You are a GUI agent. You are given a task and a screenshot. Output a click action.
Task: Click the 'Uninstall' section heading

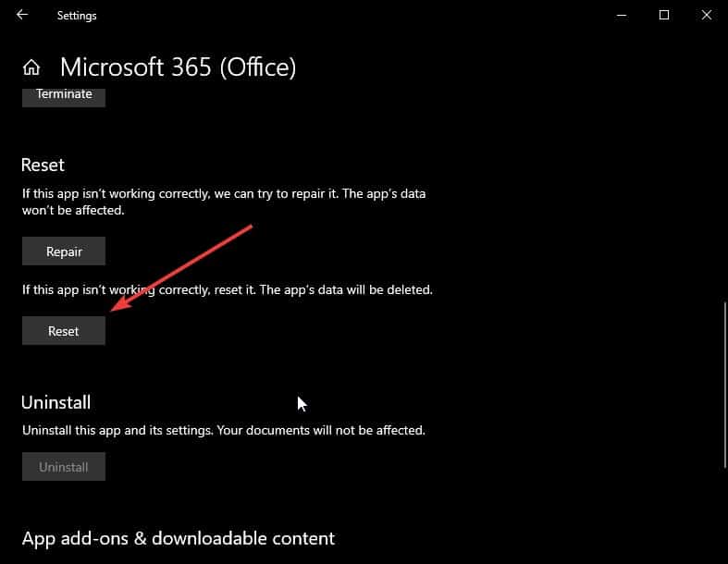point(56,402)
